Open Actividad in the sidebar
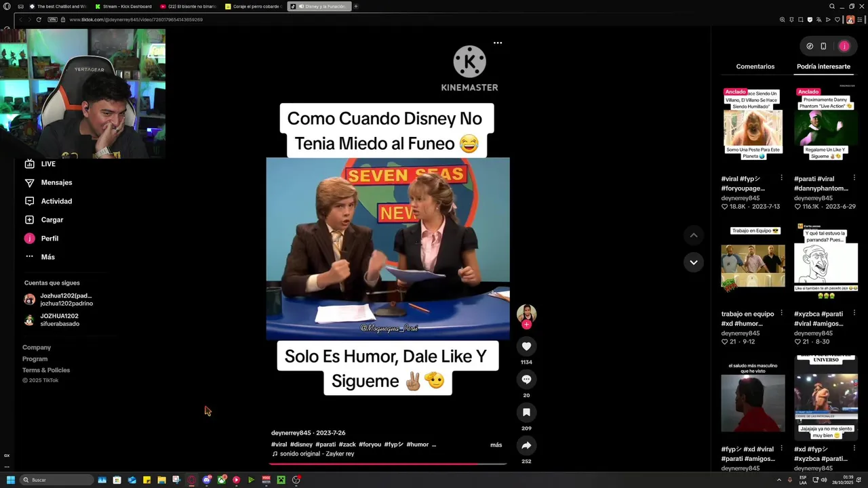Image resolution: width=868 pixels, height=488 pixels. point(48,201)
